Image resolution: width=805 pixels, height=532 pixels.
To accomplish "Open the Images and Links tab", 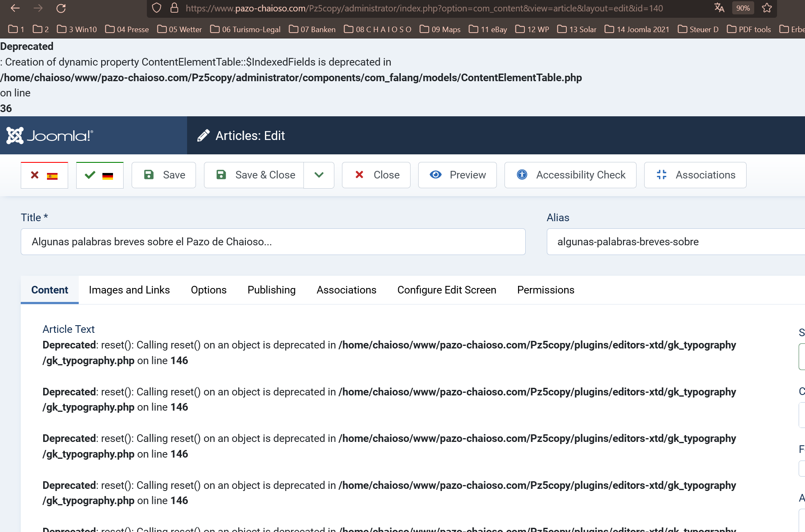I will (130, 290).
